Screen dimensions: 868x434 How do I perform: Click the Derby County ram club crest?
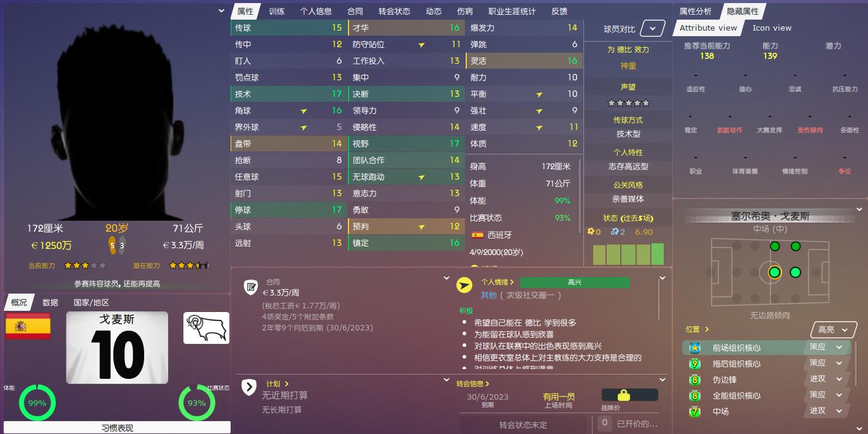coord(206,327)
